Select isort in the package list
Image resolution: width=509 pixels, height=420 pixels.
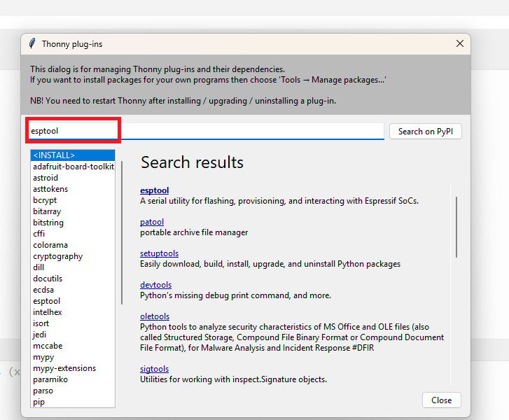(x=73, y=323)
